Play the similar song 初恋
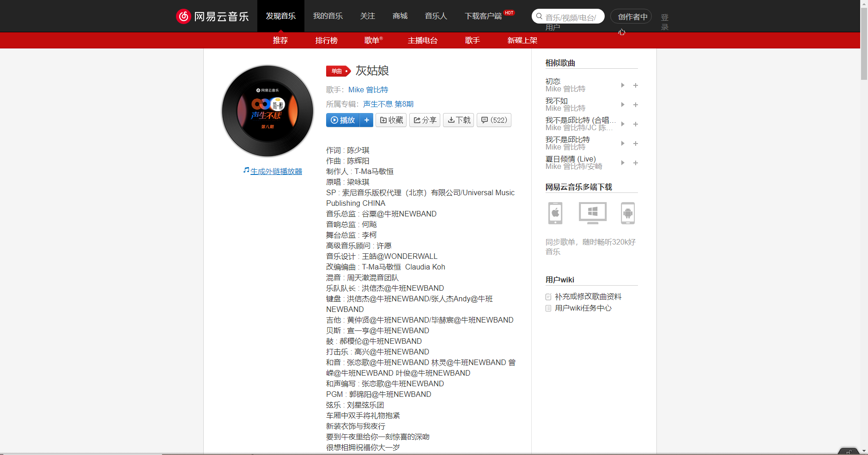This screenshot has height=455, width=868. [622, 85]
